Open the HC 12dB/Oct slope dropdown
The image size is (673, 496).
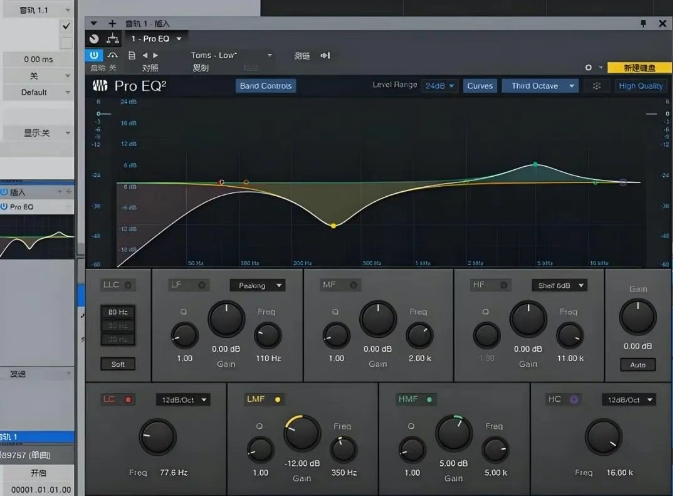[x=629, y=400]
